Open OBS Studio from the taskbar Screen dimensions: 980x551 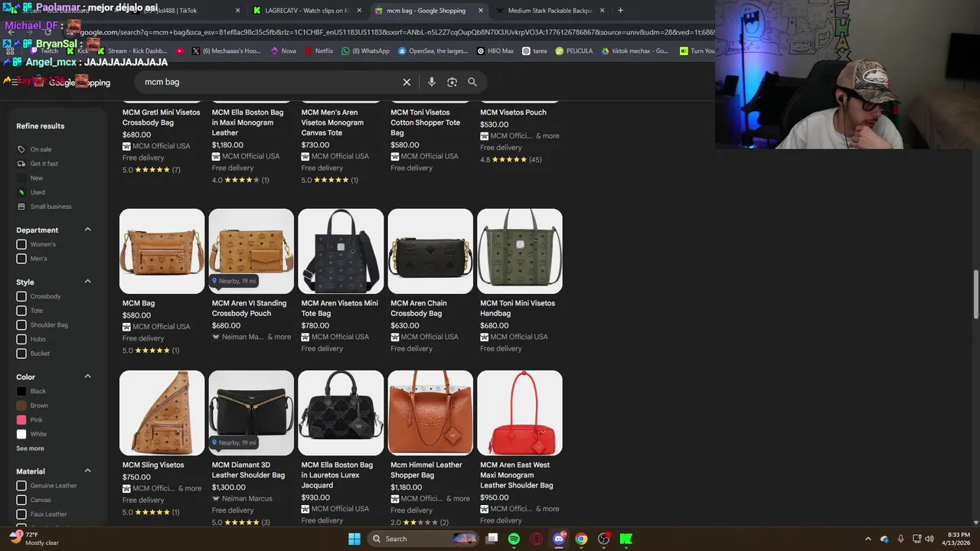pyautogui.click(x=603, y=539)
